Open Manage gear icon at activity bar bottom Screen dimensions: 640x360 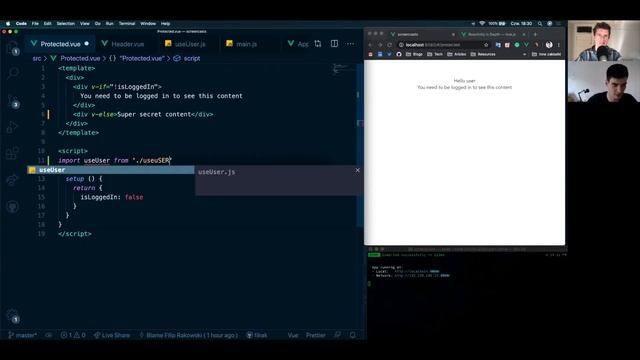click(13, 316)
